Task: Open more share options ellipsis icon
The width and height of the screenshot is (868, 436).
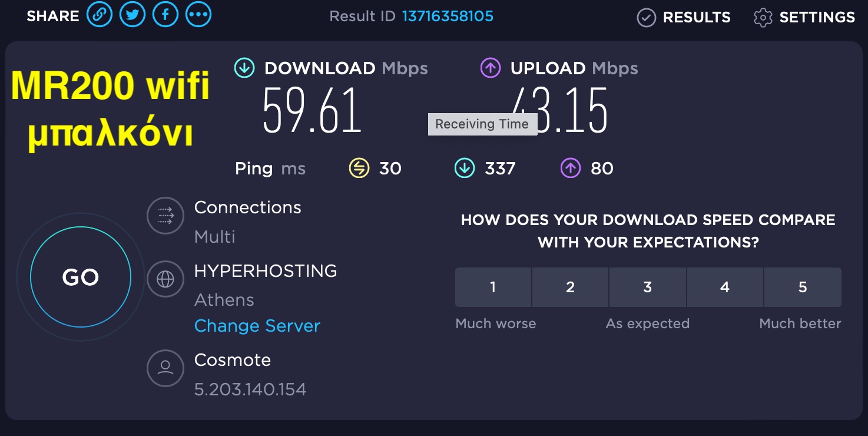Action: 198,15
